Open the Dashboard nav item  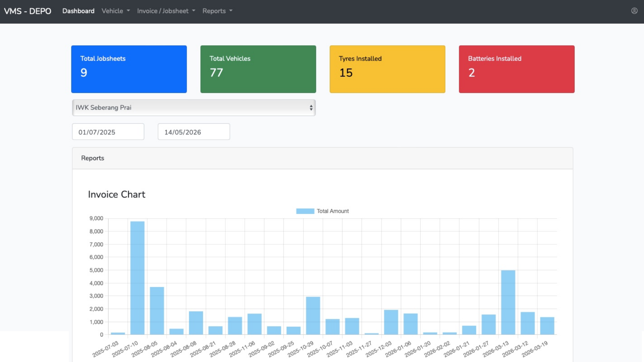pos(78,11)
